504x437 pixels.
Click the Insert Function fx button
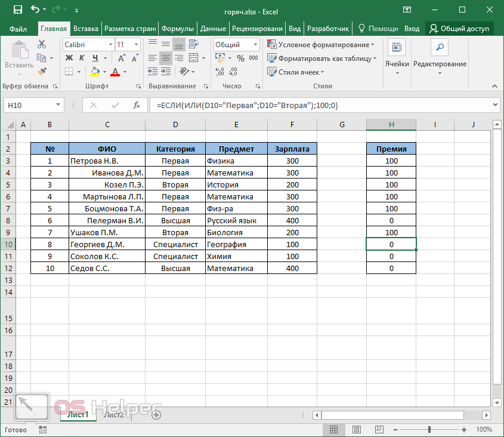(137, 105)
